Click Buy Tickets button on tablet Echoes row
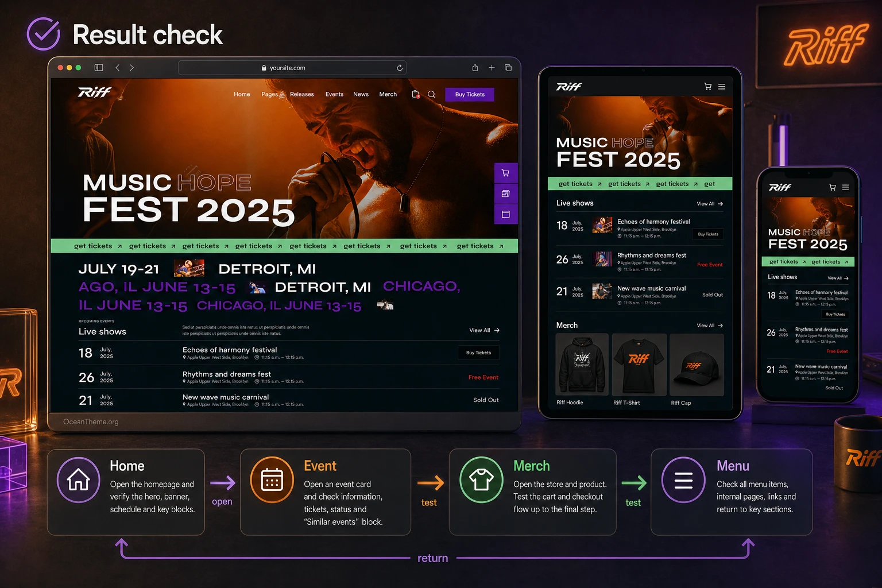This screenshot has width=882, height=588. 708,234
